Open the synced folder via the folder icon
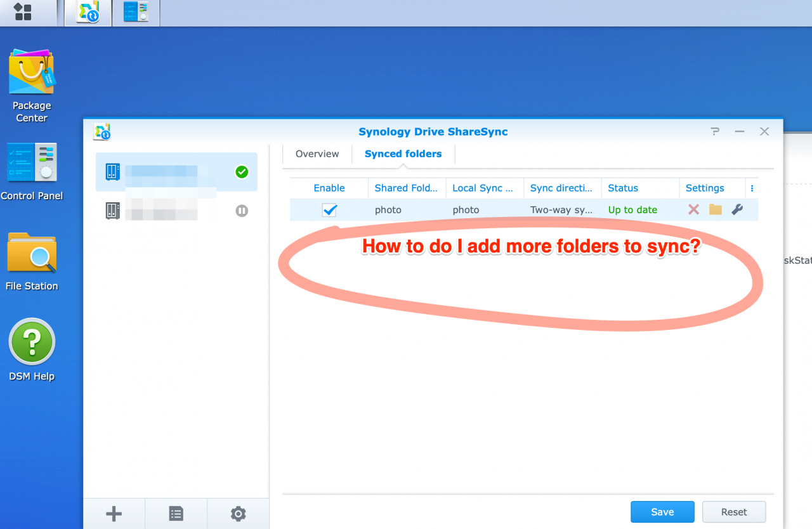 click(x=715, y=209)
